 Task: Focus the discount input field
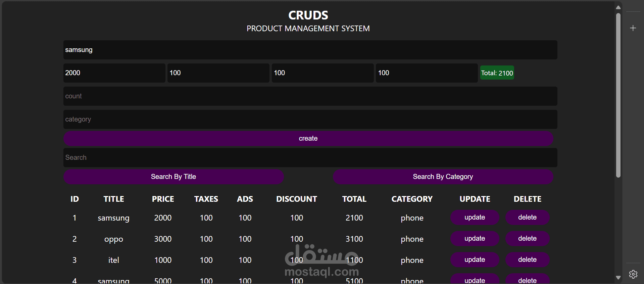click(x=427, y=73)
